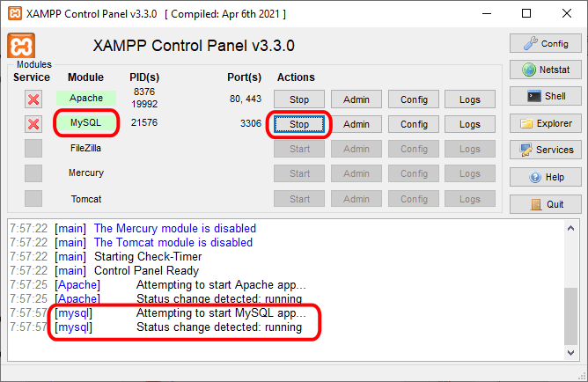
Task: Start the Mercury module
Action: click(x=299, y=173)
